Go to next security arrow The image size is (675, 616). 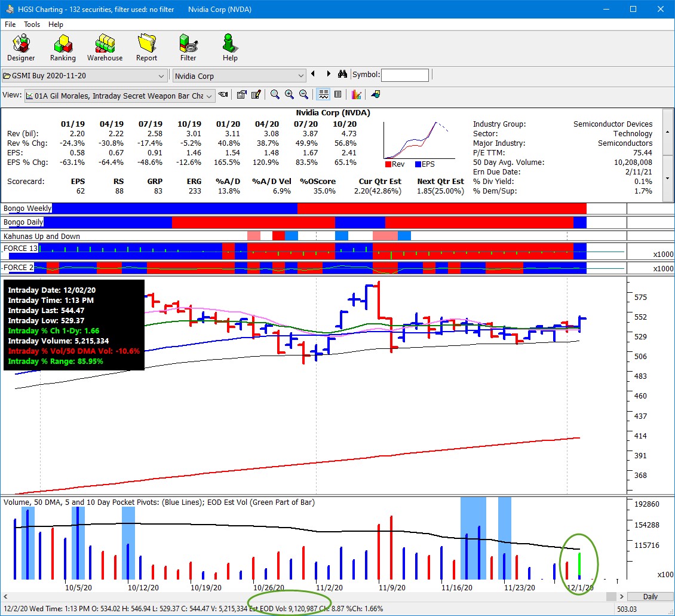point(329,74)
